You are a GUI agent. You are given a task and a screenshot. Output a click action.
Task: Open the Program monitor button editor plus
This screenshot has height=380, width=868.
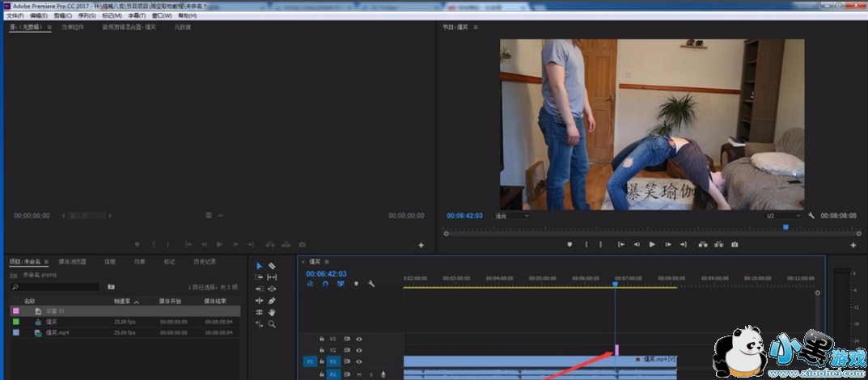853,245
